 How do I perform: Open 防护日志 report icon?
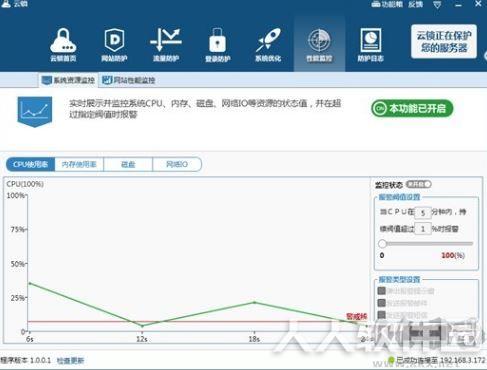coord(370,45)
